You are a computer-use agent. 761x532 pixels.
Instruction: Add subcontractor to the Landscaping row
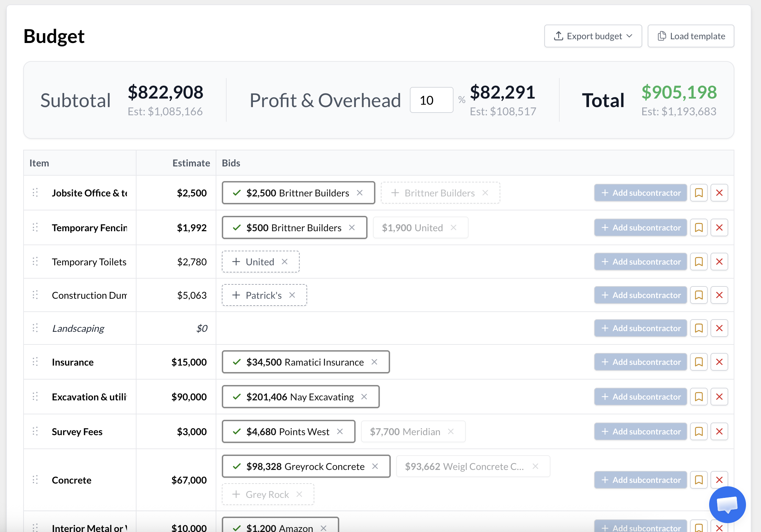click(640, 328)
